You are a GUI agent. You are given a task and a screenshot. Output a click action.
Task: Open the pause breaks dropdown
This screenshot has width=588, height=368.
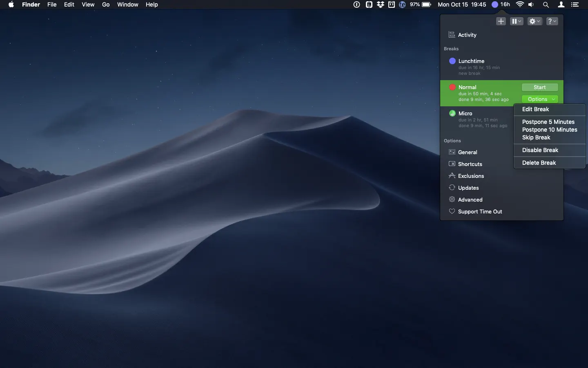516,21
